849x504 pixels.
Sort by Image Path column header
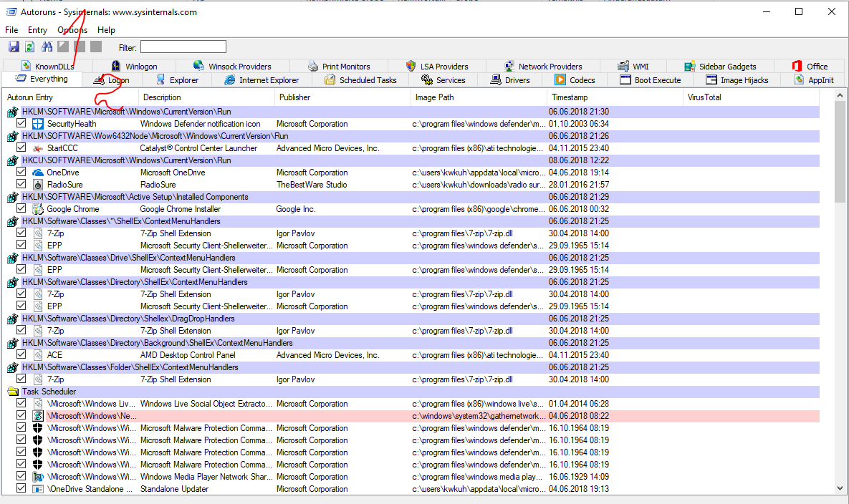[479, 97]
